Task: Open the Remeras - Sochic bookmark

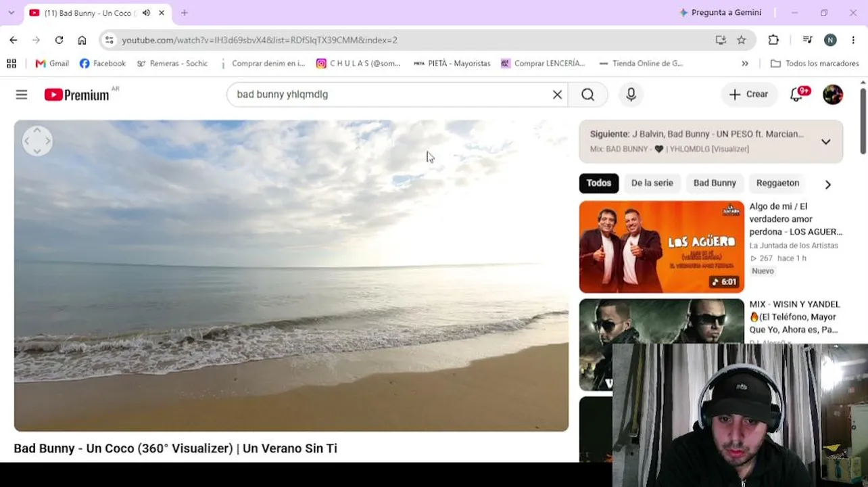Action: click(x=172, y=64)
